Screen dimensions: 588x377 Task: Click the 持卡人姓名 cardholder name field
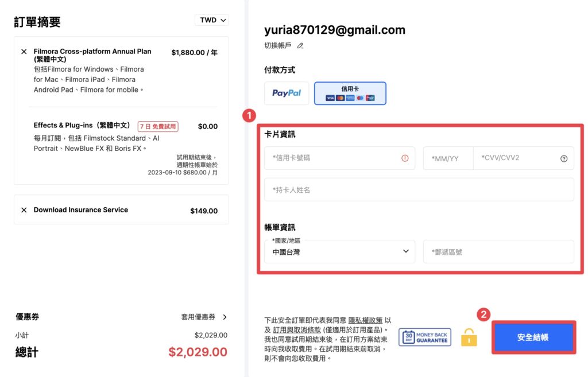(x=419, y=189)
